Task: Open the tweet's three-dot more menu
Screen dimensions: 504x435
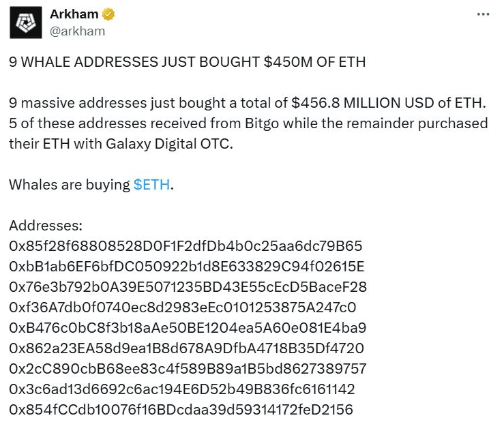Action: pos(483,14)
